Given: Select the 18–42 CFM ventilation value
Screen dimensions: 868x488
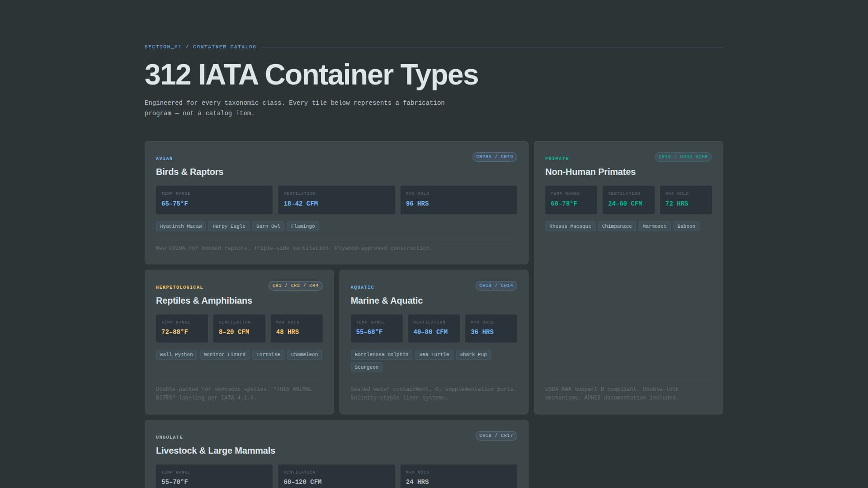Looking at the screenshot, I should [x=301, y=204].
